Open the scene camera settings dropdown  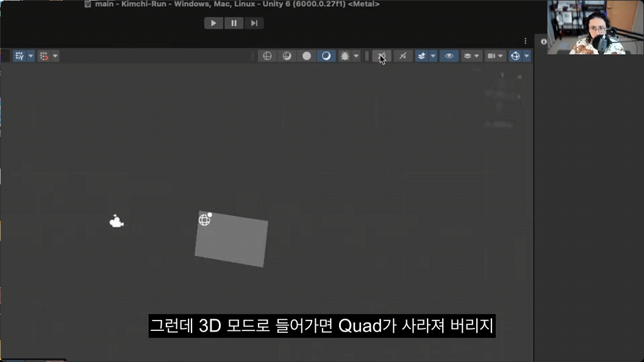495,56
